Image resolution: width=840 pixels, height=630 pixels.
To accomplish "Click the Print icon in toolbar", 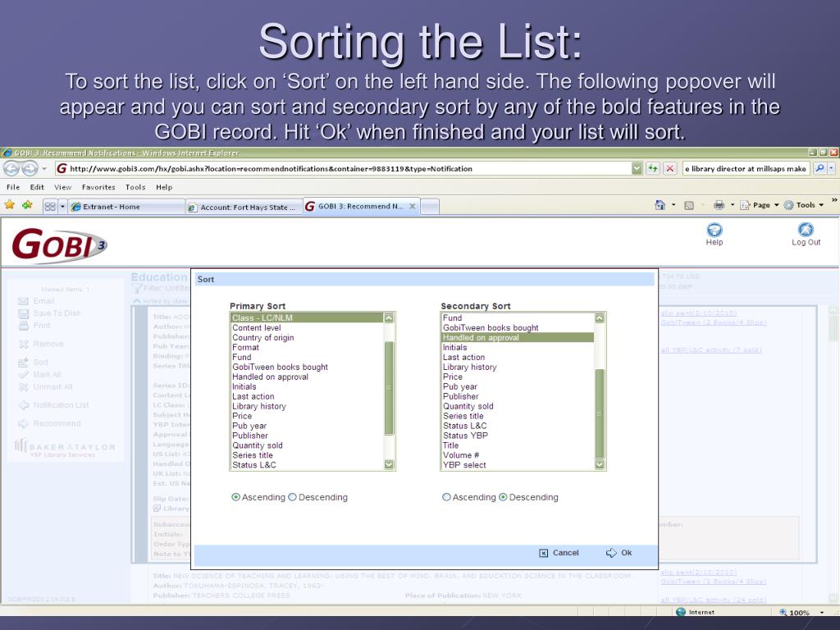I will tap(719, 205).
